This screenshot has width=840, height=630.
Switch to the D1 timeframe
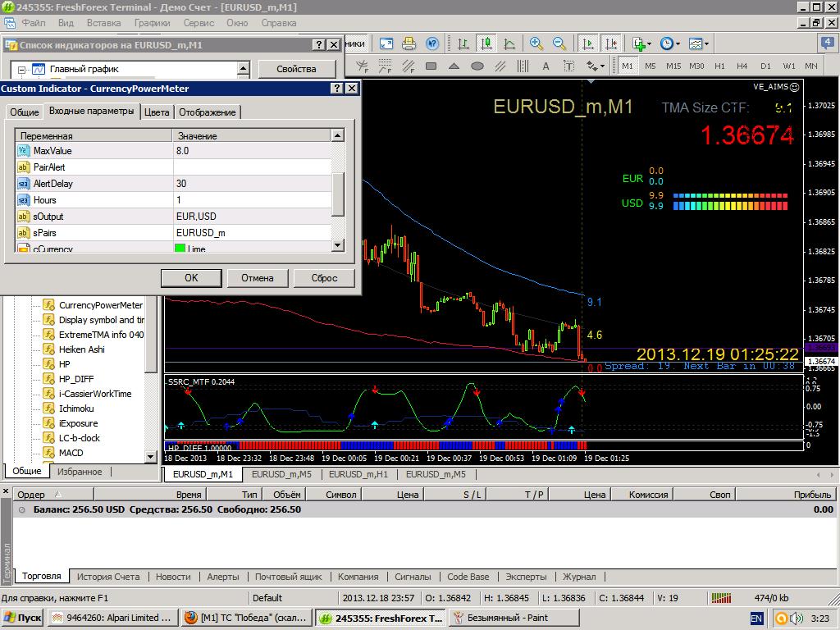click(x=765, y=66)
